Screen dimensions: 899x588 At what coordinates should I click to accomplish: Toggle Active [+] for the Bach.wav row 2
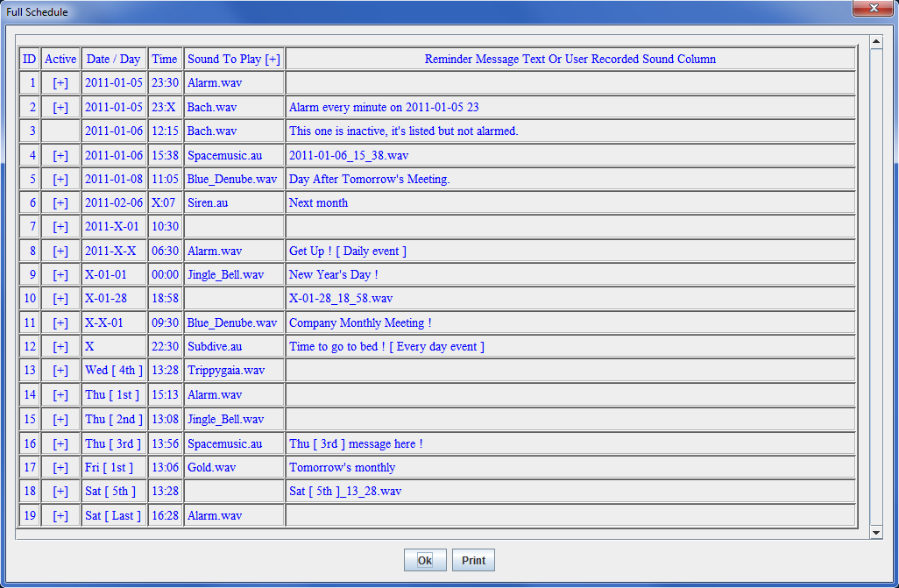60,108
